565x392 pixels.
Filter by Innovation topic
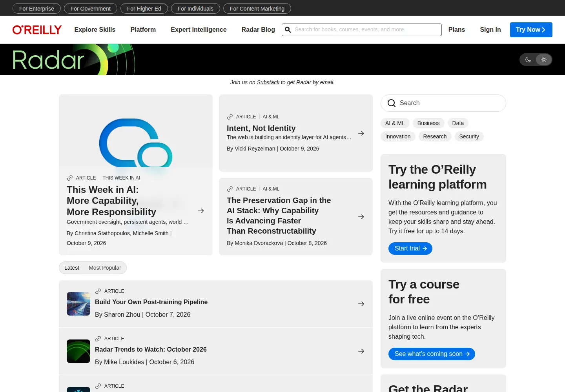[398, 136]
